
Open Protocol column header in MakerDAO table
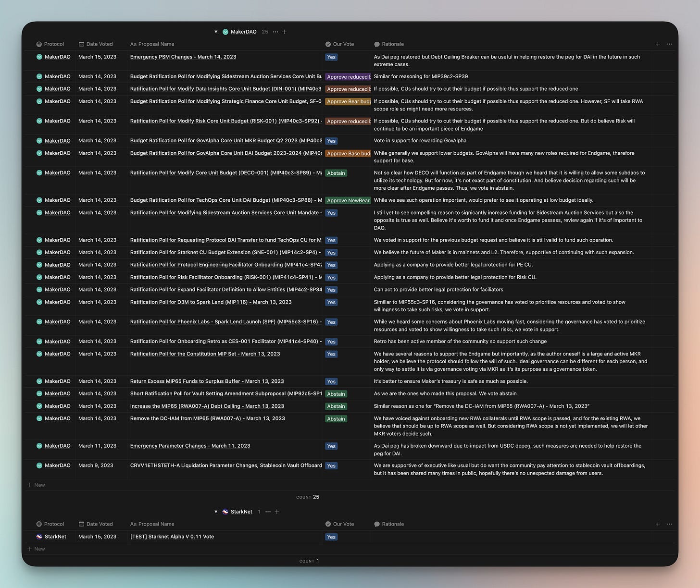(50, 44)
